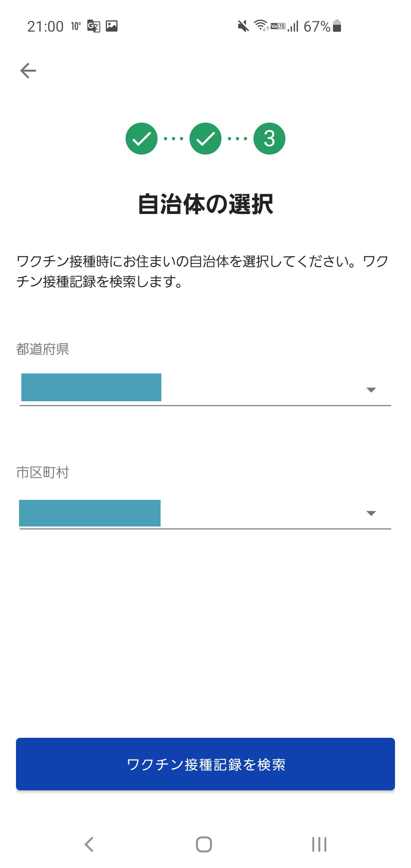Tap the Google Translate status bar icon
Image resolution: width=411 pixels, height=868 pixels.
click(x=94, y=26)
